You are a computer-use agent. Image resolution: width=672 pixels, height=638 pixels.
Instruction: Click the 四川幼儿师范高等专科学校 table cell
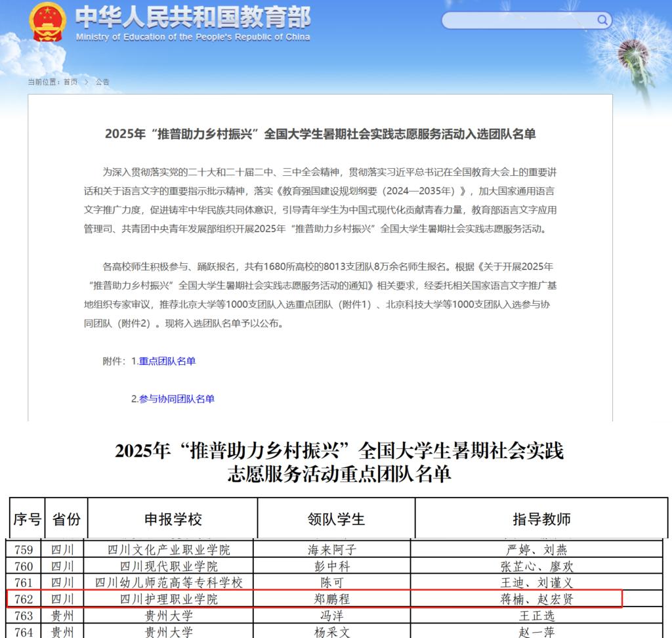click(169, 583)
